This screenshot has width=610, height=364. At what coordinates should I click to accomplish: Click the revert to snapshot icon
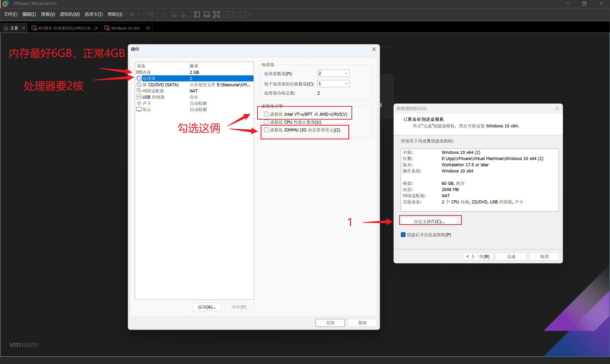point(174,15)
